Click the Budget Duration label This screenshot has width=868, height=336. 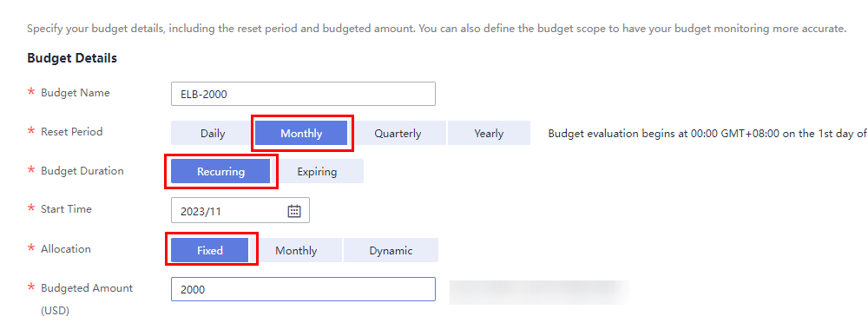coord(82,170)
